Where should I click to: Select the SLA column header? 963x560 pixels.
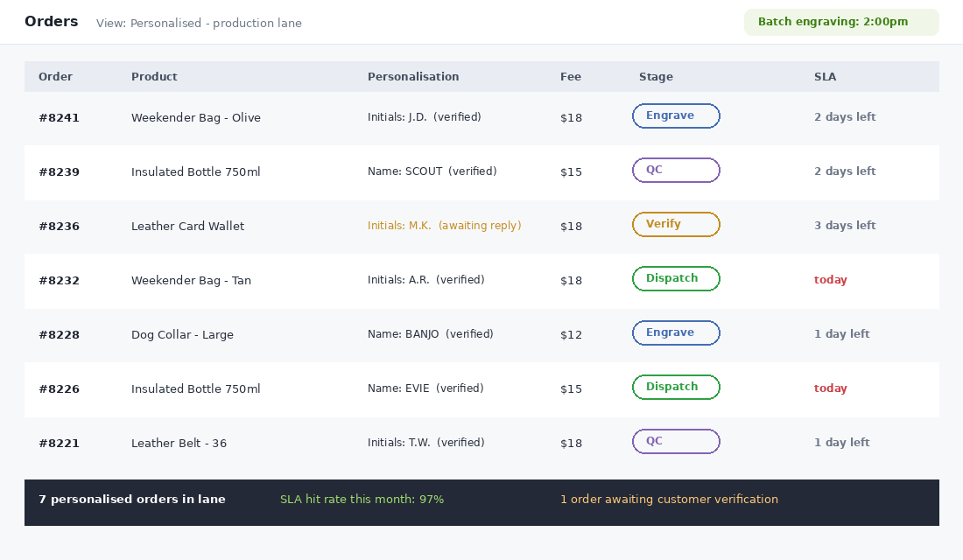[x=825, y=77]
